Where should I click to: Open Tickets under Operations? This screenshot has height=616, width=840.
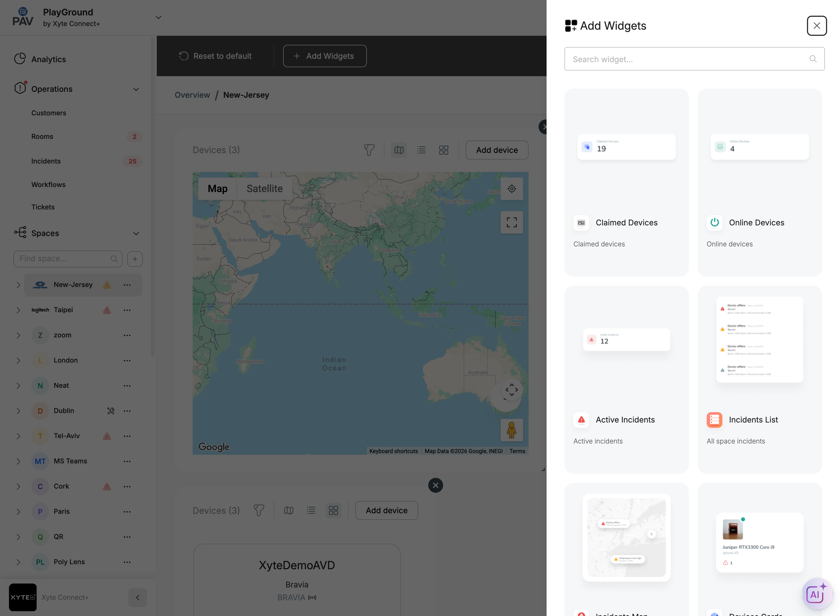pos(43,207)
